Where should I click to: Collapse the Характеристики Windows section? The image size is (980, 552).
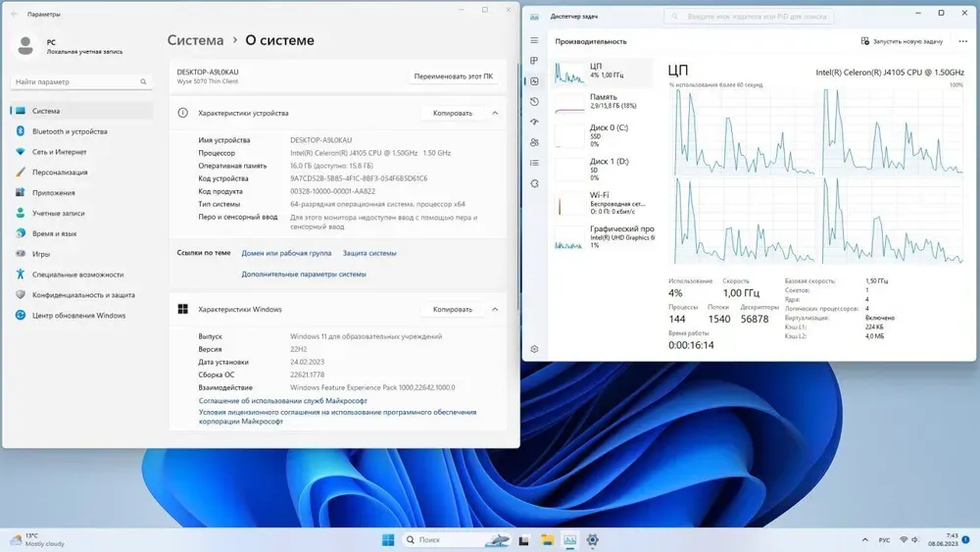(x=495, y=309)
